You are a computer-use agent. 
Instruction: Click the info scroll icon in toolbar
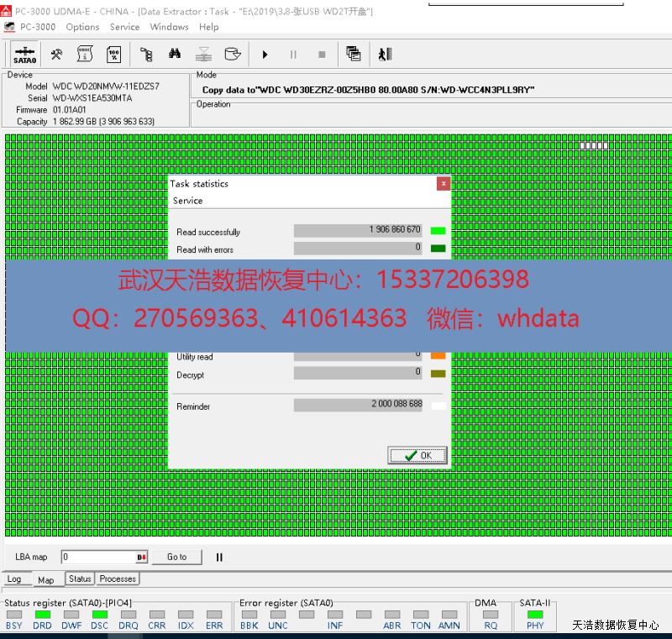pyautogui.click(x=85, y=55)
